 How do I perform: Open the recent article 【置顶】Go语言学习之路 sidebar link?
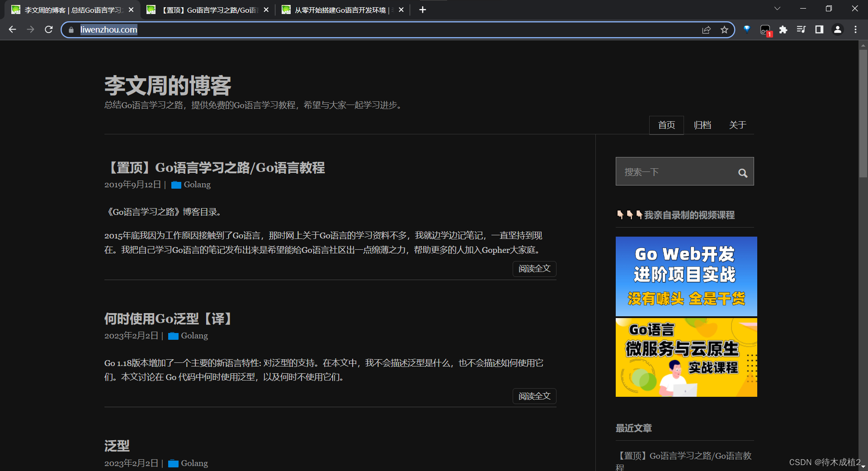pos(684,461)
